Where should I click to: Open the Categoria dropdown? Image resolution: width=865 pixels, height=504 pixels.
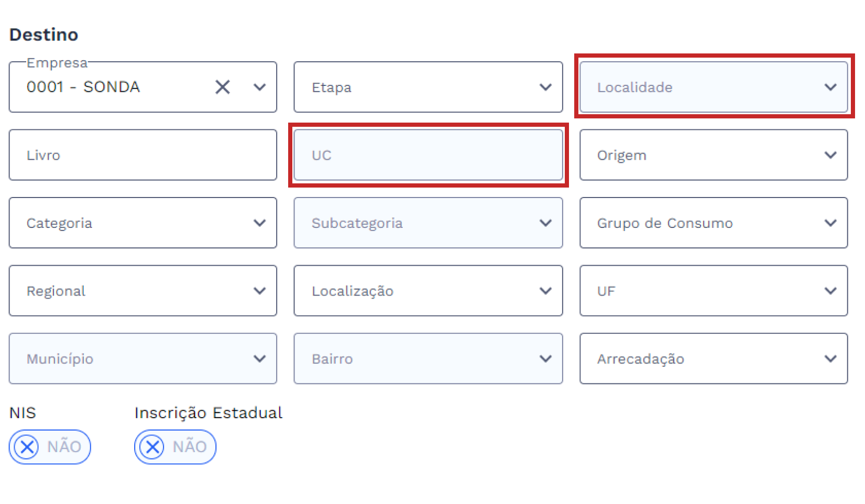[143, 223]
